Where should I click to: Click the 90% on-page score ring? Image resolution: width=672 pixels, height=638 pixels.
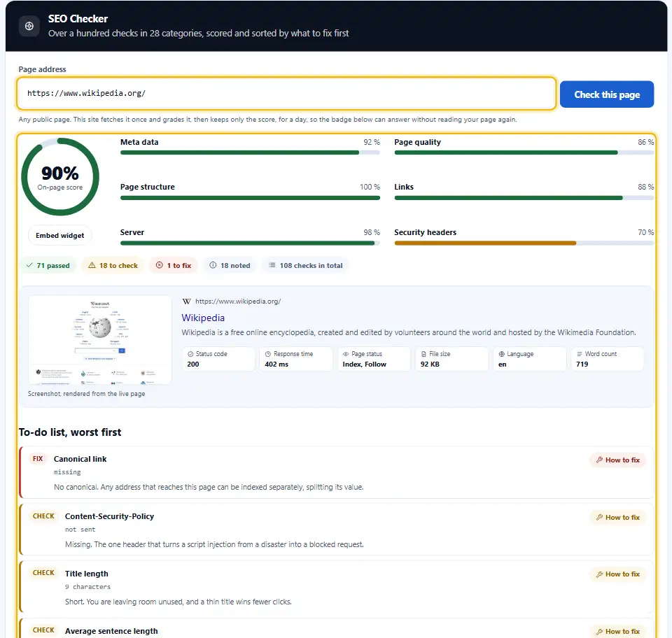60,176
